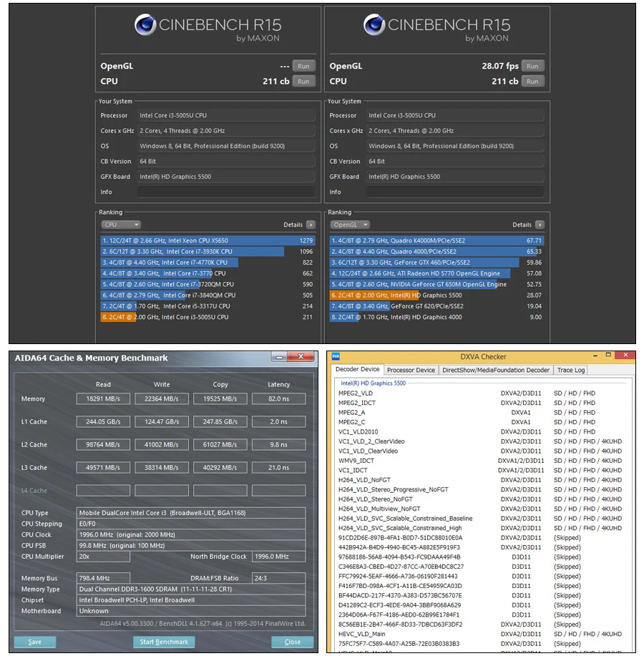
Task: Close the DXVA Checker window
Action: 625,356
